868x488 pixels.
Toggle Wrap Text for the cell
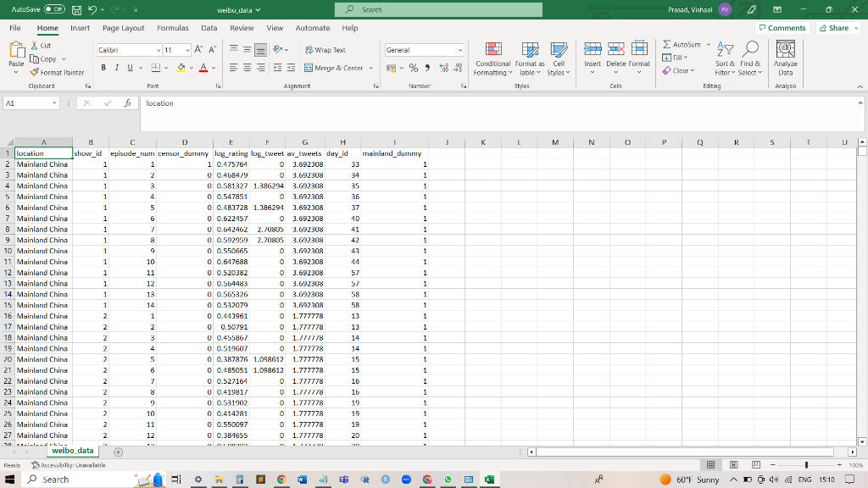[x=325, y=50]
